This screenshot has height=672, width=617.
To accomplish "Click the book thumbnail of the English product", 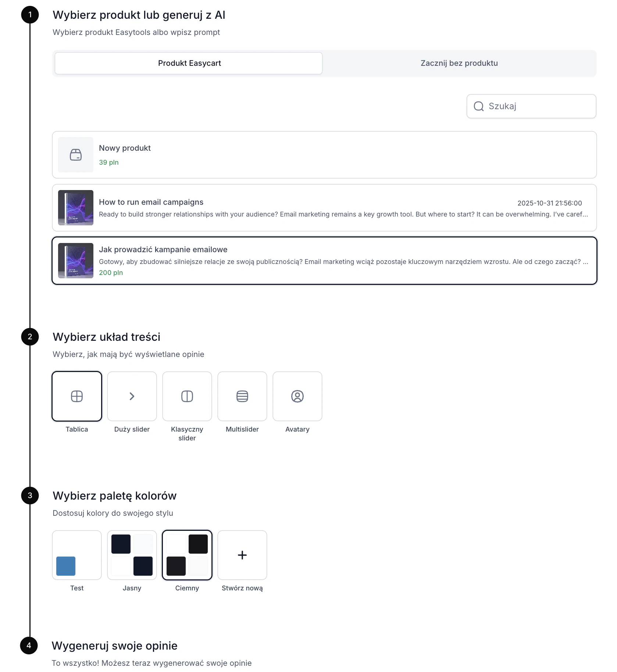I will tap(76, 208).
